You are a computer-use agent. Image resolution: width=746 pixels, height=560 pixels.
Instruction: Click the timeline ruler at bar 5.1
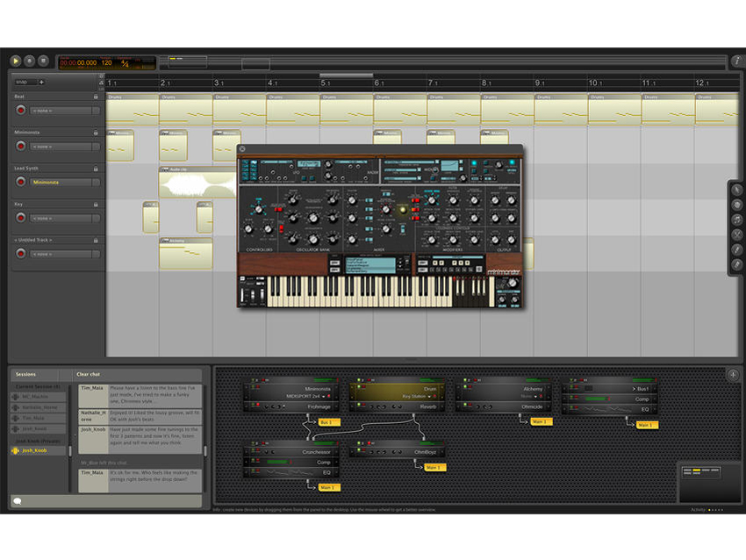[326, 83]
